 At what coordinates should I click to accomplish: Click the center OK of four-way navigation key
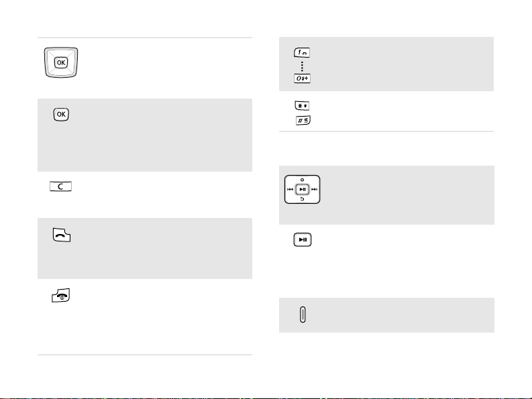point(61,62)
